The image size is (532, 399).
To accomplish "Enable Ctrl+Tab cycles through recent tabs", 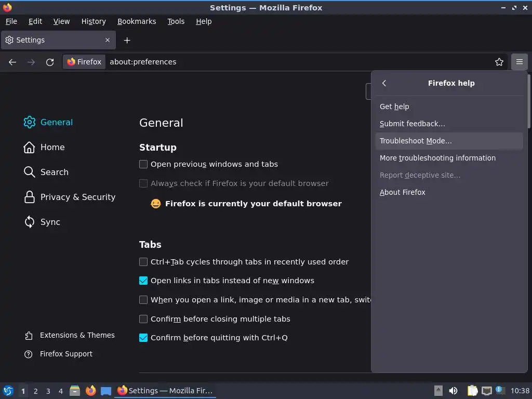I will click(143, 262).
